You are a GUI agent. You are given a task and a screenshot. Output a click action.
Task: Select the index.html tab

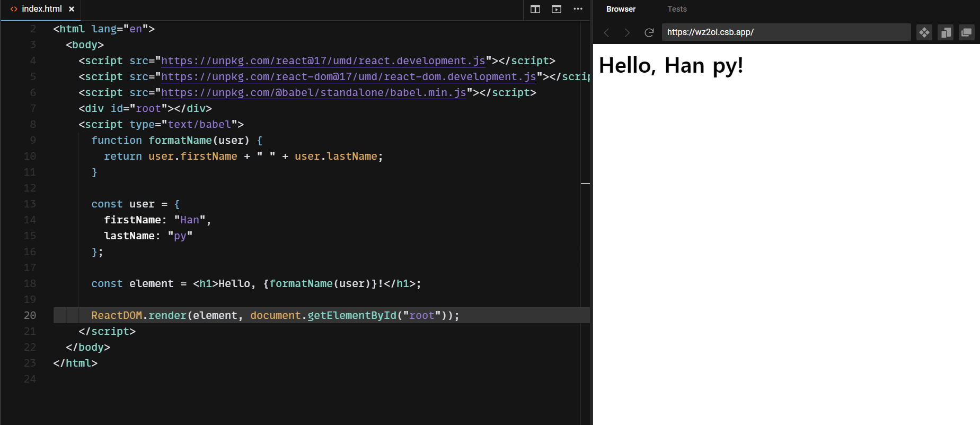(40, 9)
